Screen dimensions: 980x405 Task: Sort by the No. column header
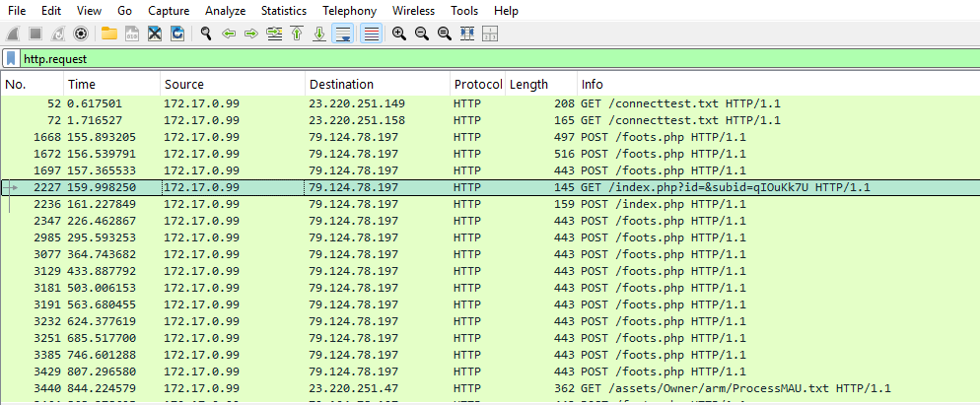[x=33, y=85]
